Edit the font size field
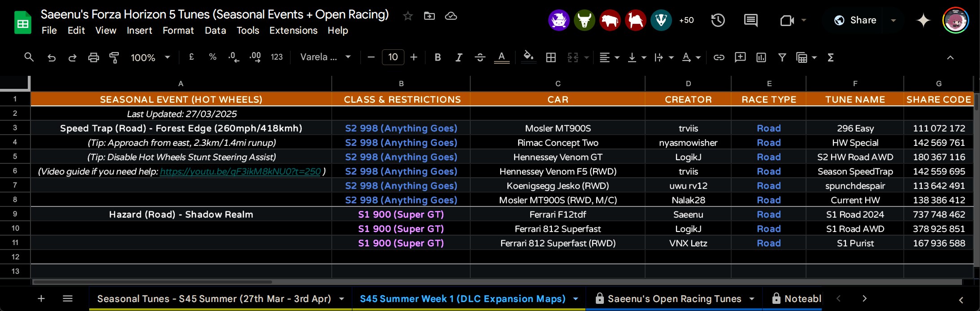Image resolution: width=980 pixels, height=311 pixels. pos(393,57)
